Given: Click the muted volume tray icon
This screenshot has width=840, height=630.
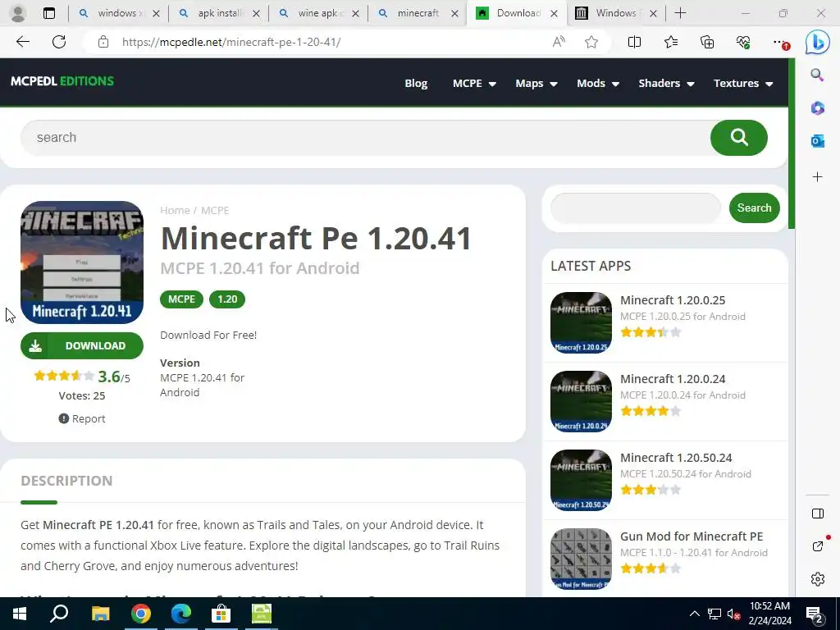Looking at the screenshot, I should [x=734, y=614].
